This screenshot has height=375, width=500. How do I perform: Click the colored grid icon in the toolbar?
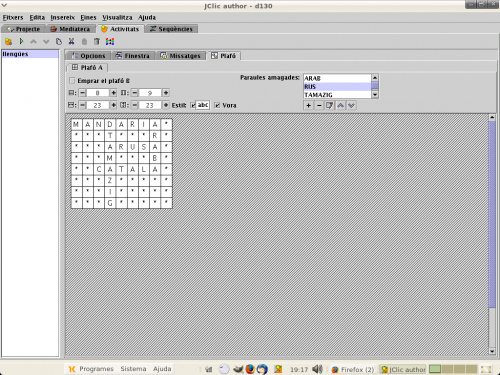110,41
